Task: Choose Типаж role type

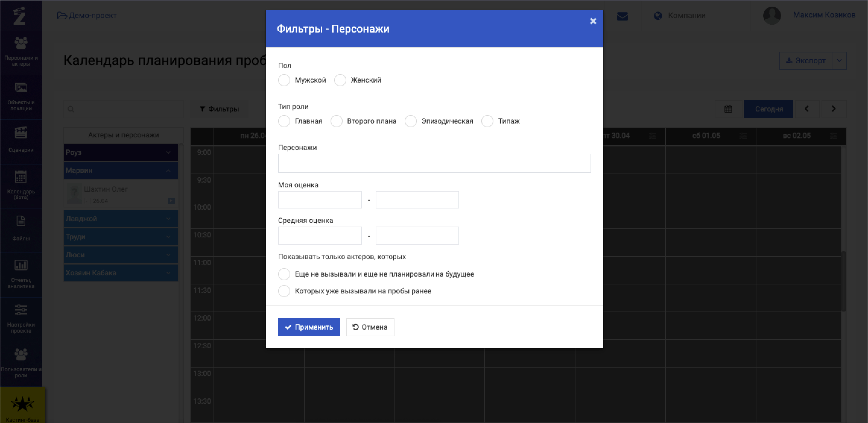Action: coord(487,121)
